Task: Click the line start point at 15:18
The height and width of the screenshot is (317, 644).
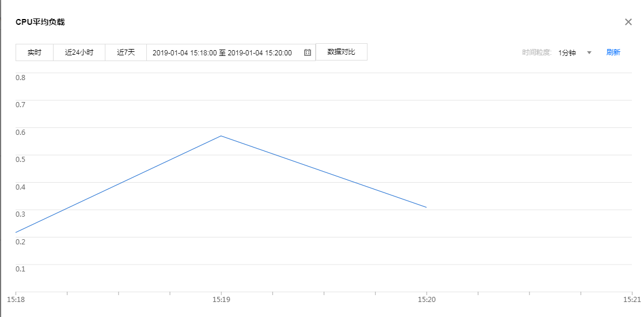Action: click(16, 232)
